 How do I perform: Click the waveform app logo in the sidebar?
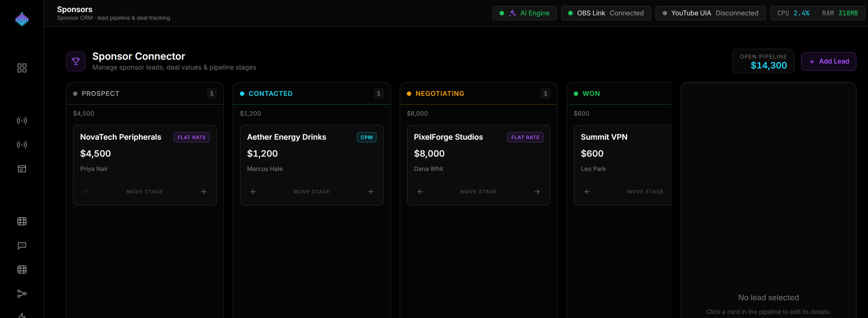(22, 20)
